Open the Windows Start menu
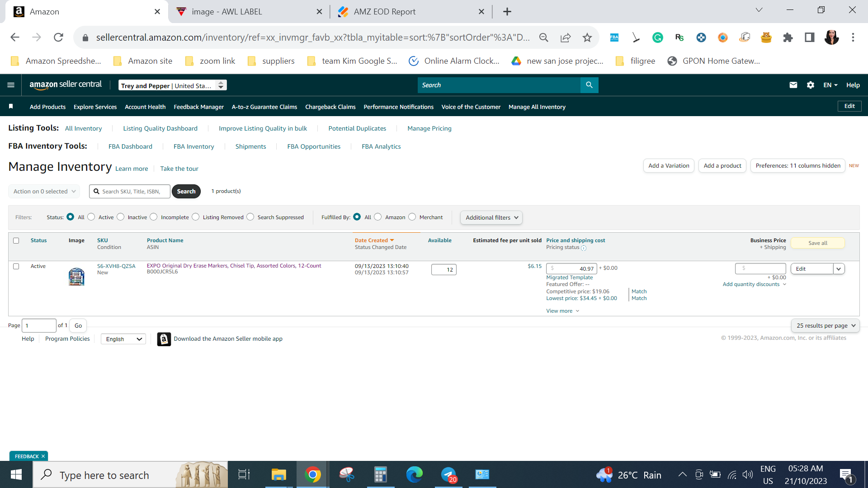 (x=16, y=474)
